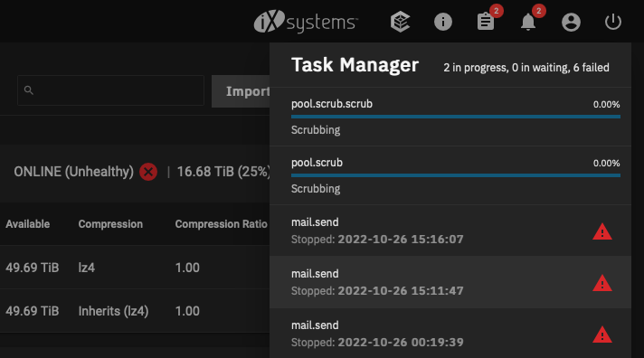Open the alerts bell icon
This screenshot has width=644, height=358.
tap(528, 22)
